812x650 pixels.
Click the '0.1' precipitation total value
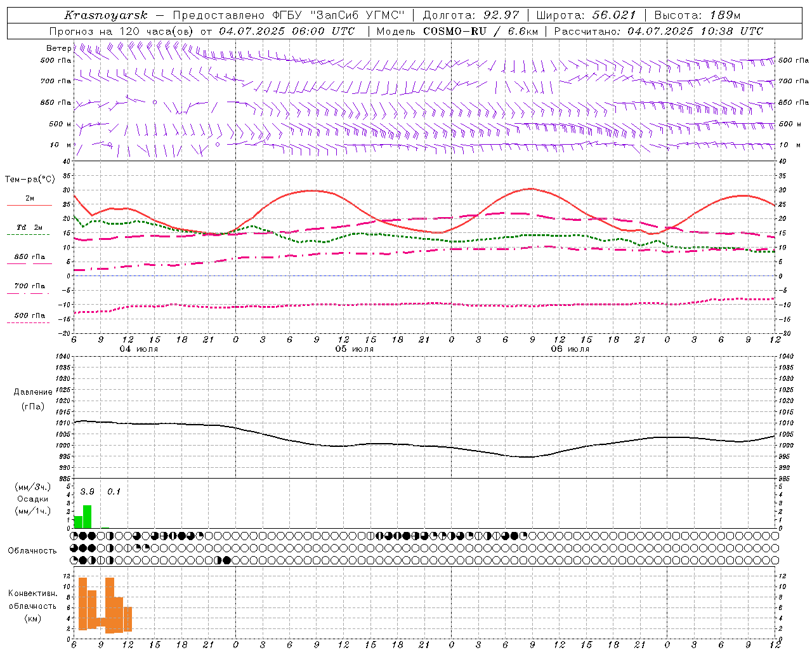click(114, 492)
